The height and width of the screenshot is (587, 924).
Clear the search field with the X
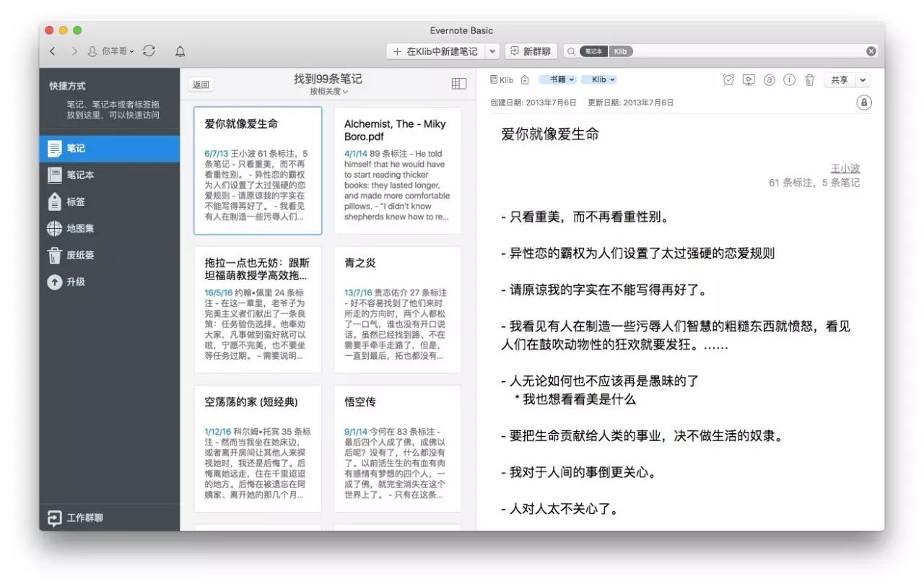point(871,51)
